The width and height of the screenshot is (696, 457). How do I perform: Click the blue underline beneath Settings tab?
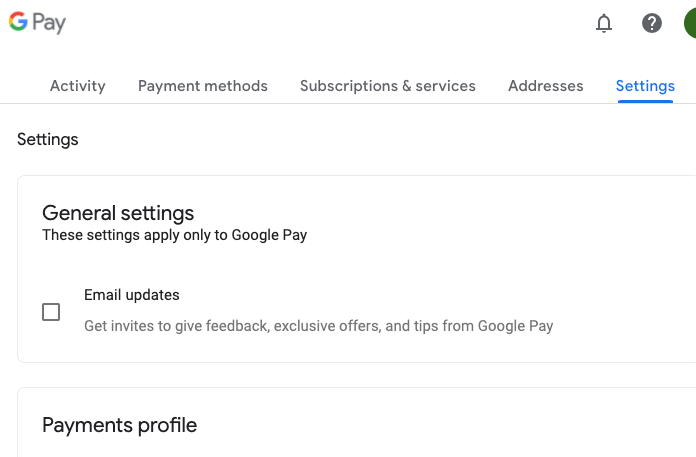coord(645,101)
